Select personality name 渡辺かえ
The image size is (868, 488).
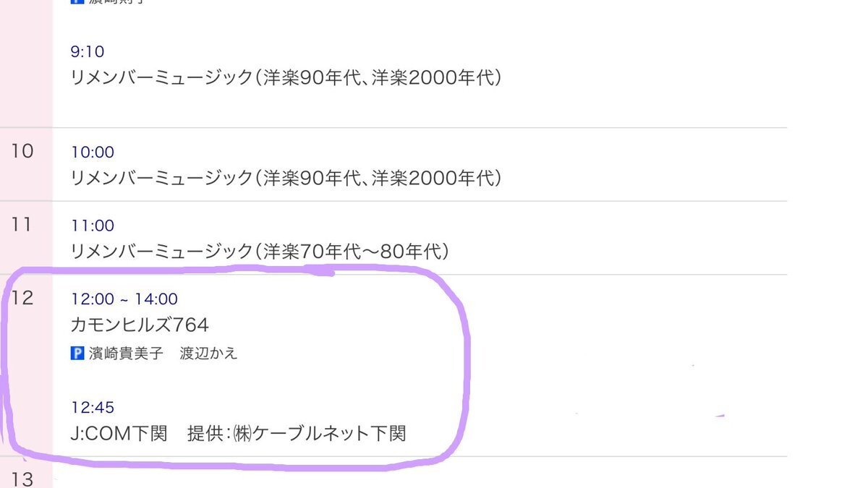[x=208, y=354]
